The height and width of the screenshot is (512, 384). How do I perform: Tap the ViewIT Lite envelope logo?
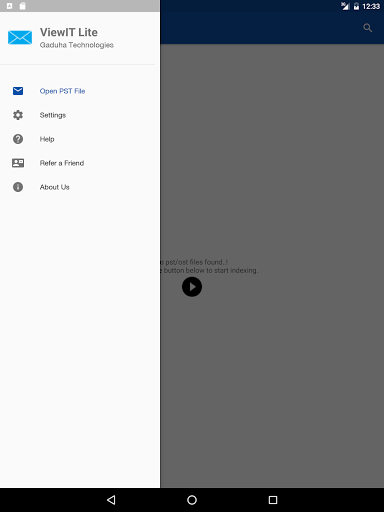click(20, 37)
